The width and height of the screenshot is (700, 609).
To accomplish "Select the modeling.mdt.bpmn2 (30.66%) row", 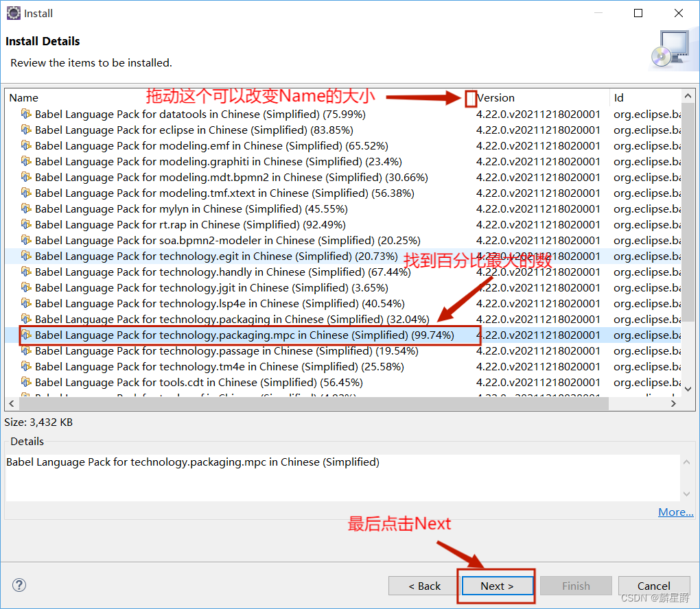I will (x=343, y=177).
